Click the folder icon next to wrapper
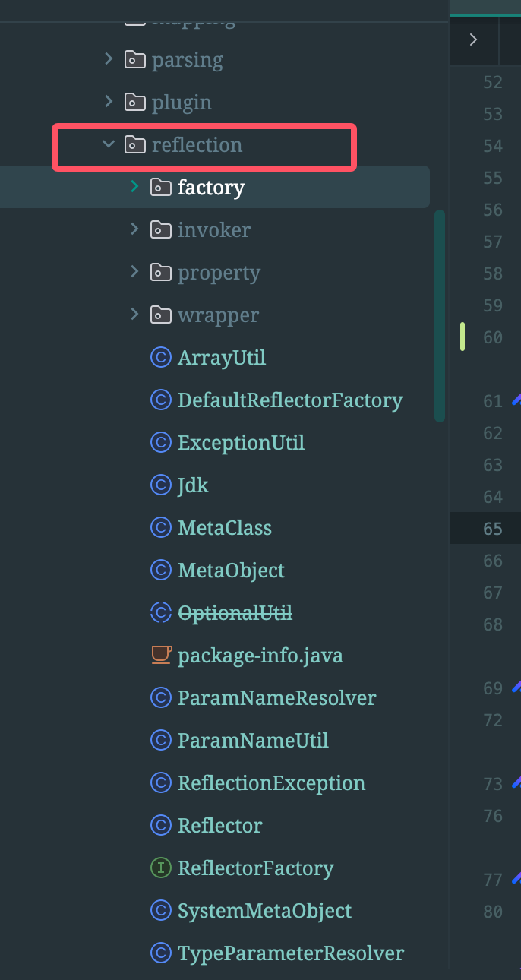Viewport: 521px width, 980px height. [x=160, y=315]
